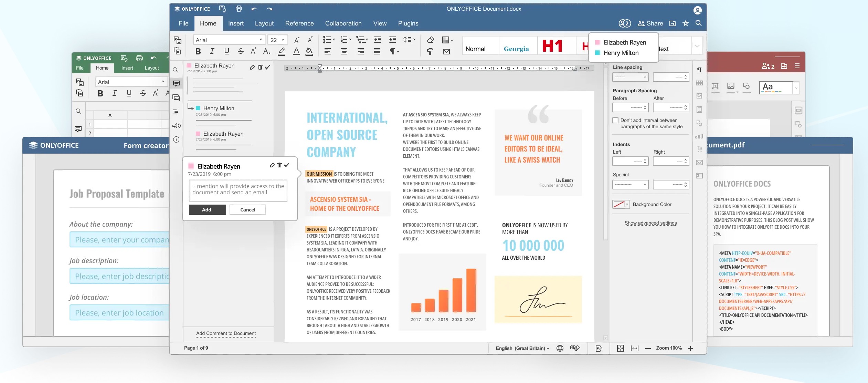Click Undo in the document title bar

click(x=254, y=9)
